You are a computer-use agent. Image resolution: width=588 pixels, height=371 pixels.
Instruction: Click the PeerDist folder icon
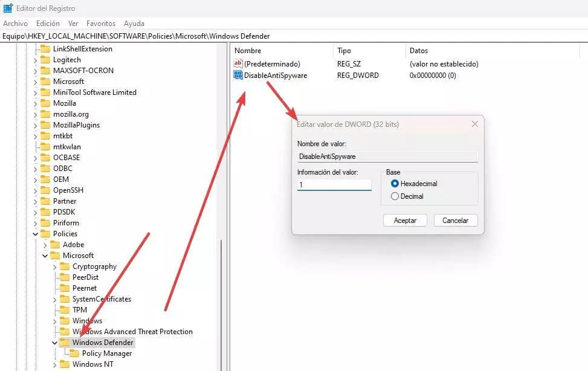point(65,277)
